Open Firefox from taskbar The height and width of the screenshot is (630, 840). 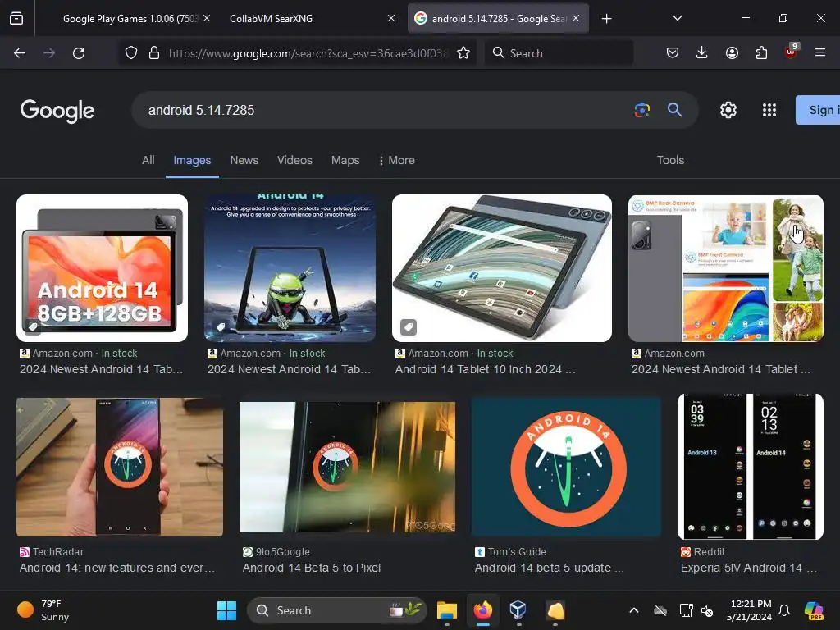click(482, 610)
